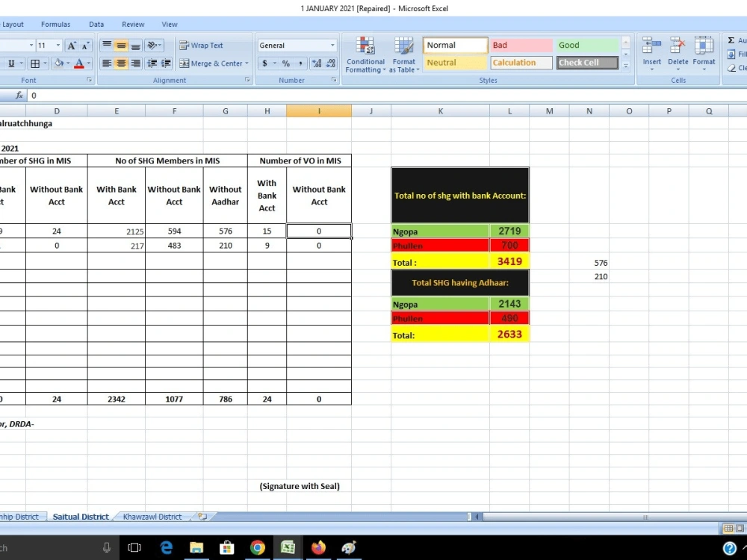The height and width of the screenshot is (560, 747).
Task: Open Conditional Formatting
Action: [x=365, y=54]
